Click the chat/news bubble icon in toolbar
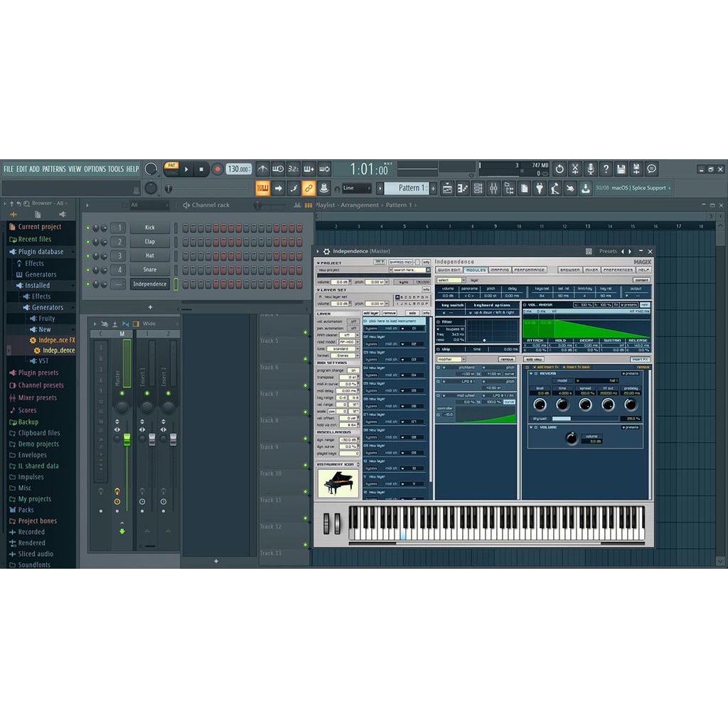The image size is (728, 728). click(651, 169)
